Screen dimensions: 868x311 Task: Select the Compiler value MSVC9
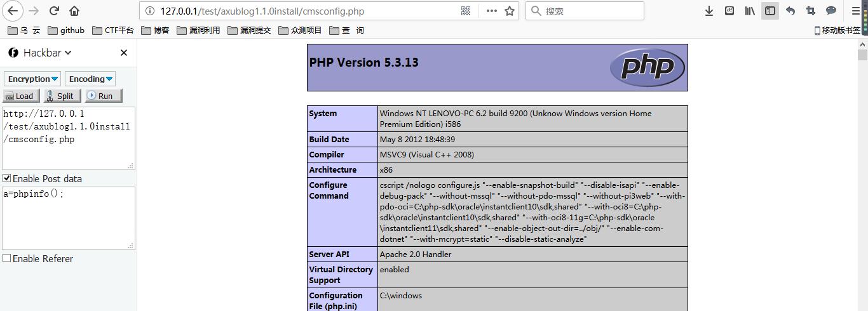coord(427,154)
